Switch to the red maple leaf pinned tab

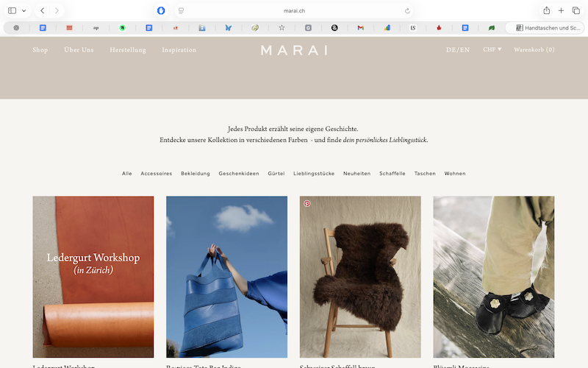439,28
